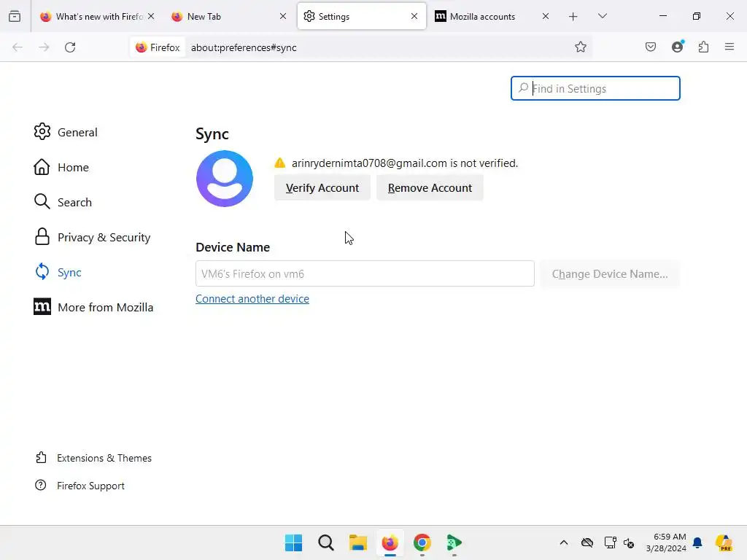Image resolution: width=747 pixels, height=560 pixels.
Task: Click the Firefox identity box in address bar
Action: 158,47
